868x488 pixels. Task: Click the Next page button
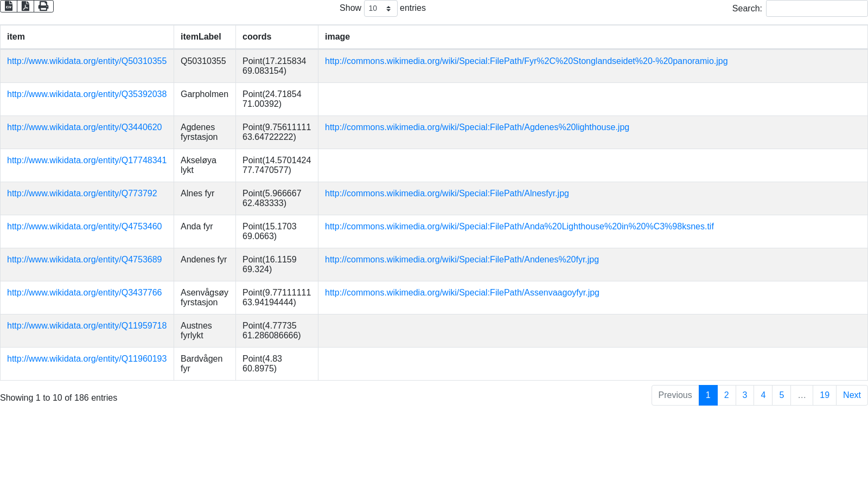click(x=851, y=395)
